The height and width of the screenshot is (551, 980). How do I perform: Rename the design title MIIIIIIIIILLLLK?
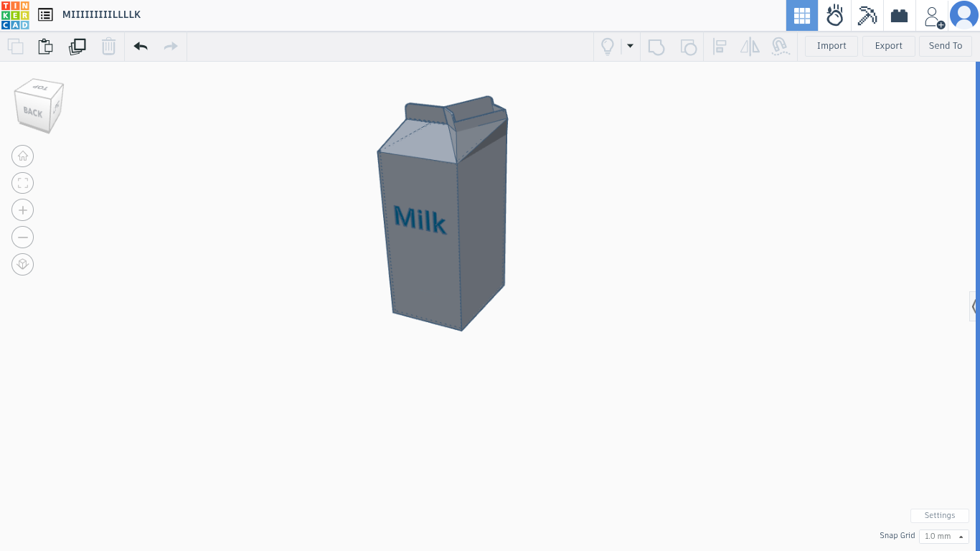(101, 15)
